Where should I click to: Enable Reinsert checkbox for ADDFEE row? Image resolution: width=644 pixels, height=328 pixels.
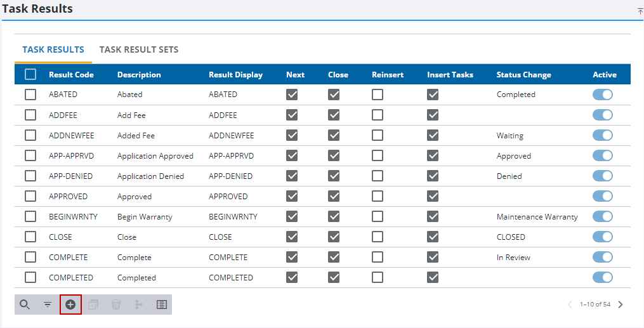point(378,115)
